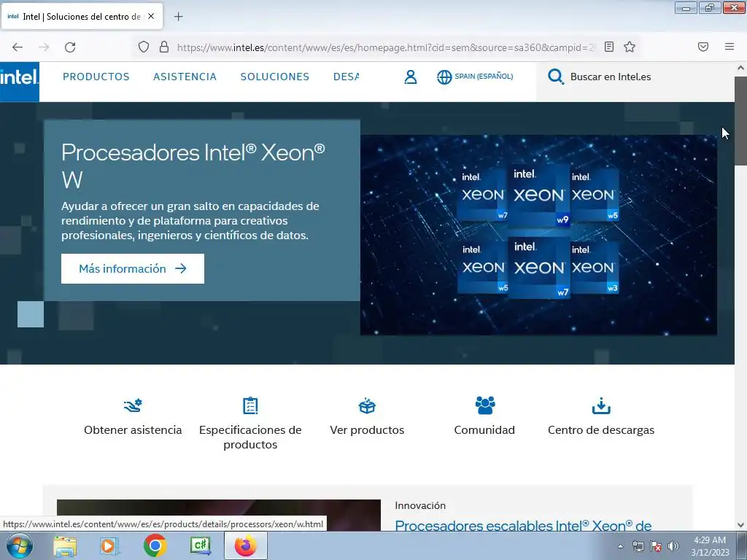This screenshot has height=560, width=747.
Task: Click the padlock site security icon
Action: click(x=164, y=47)
